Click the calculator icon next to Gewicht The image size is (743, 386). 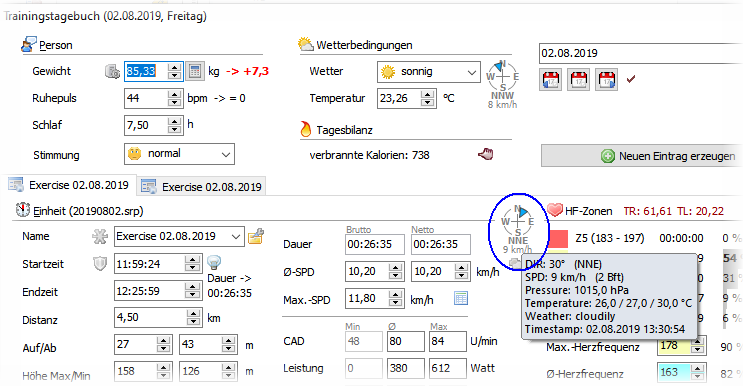click(194, 72)
